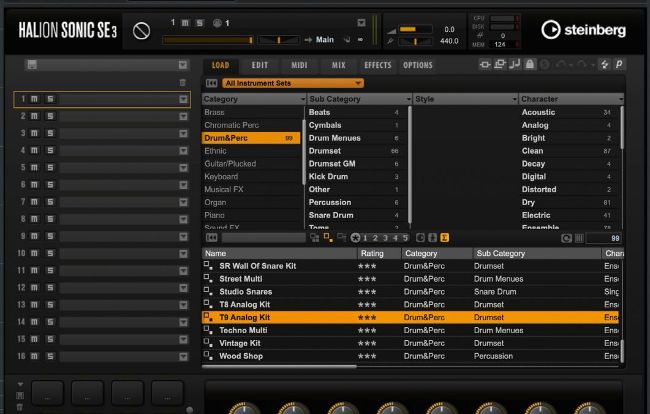
Task: Click the note-shaped icon in toolbar
Action: point(514,64)
